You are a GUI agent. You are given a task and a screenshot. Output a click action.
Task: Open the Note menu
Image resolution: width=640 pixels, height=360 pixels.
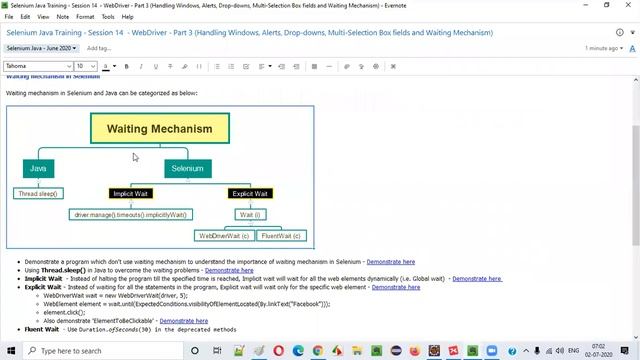(62, 17)
